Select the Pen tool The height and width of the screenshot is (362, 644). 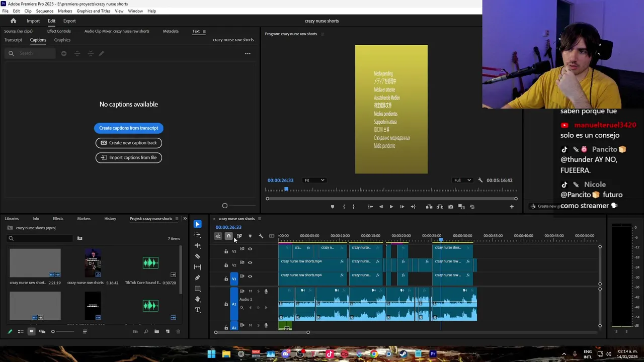(x=197, y=278)
